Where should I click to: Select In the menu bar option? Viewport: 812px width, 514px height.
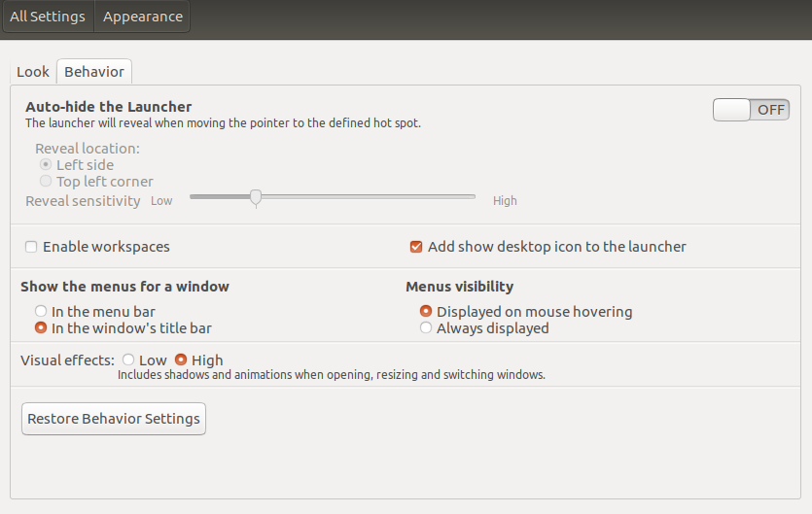(x=41, y=312)
